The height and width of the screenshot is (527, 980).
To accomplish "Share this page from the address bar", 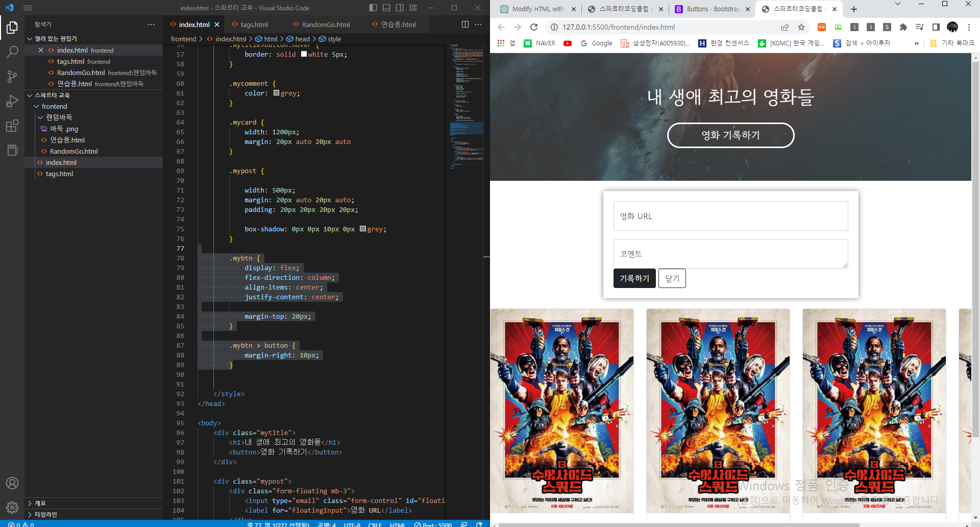I will coord(785,27).
